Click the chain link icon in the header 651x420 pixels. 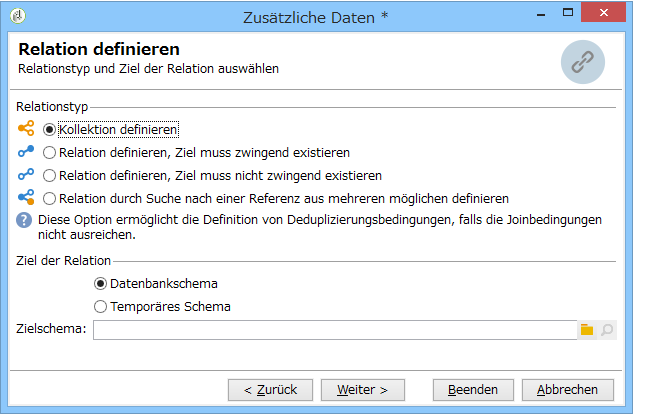click(582, 62)
